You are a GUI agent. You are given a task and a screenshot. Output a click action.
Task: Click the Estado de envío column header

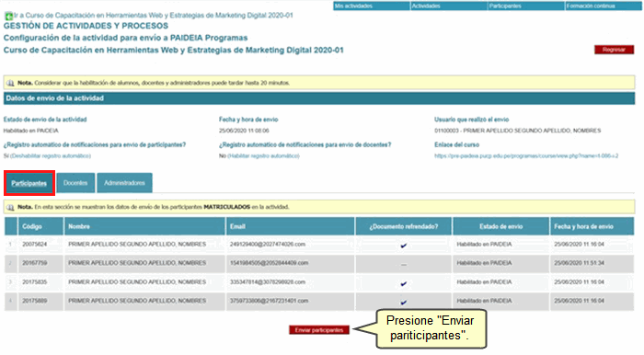[501, 226]
